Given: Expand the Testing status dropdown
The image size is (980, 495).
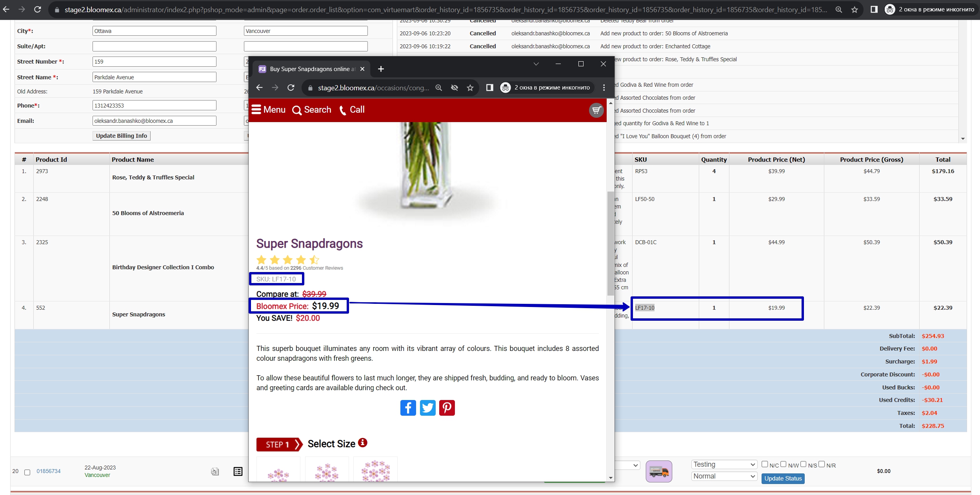Looking at the screenshot, I should point(724,464).
